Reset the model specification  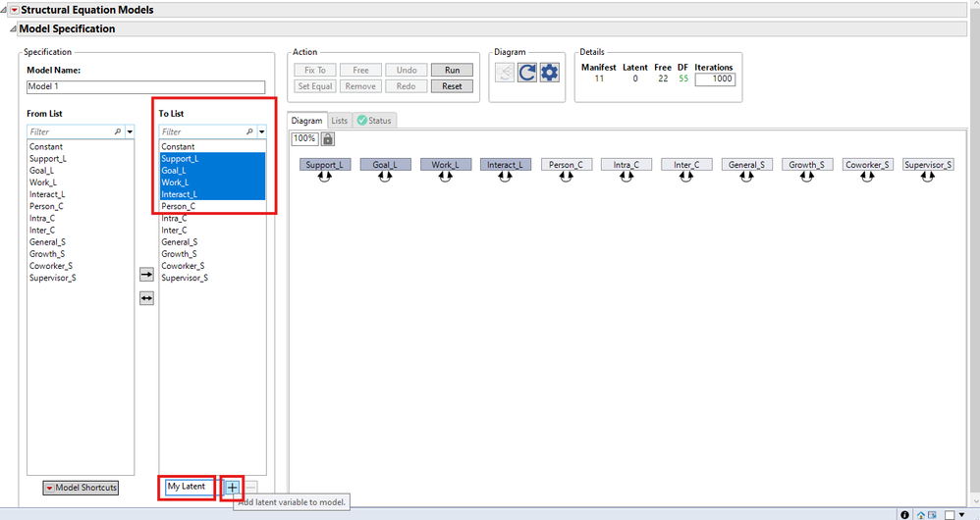point(452,86)
